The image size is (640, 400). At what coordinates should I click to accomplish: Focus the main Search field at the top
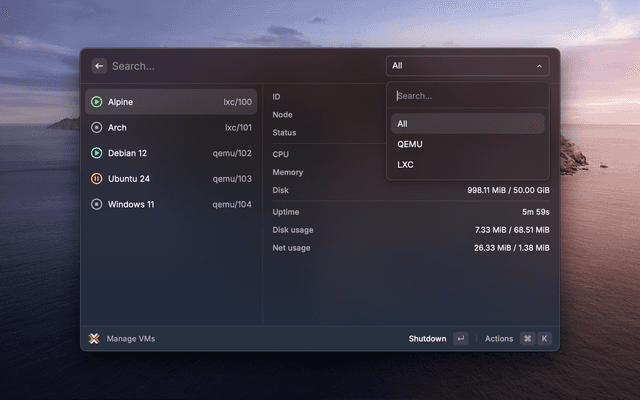click(240, 66)
